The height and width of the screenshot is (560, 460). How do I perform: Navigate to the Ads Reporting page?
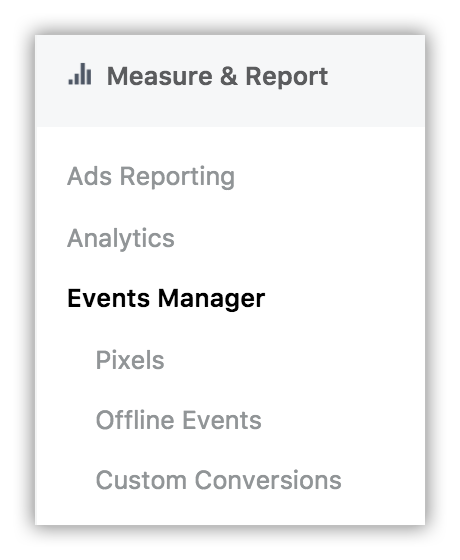click(x=151, y=176)
